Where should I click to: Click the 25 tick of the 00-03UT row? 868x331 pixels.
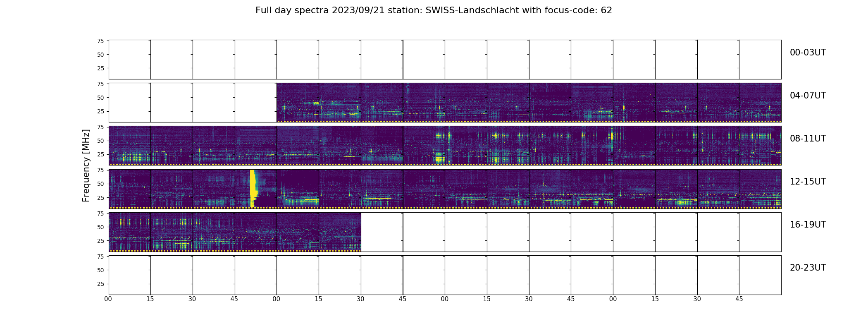point(100,68)
